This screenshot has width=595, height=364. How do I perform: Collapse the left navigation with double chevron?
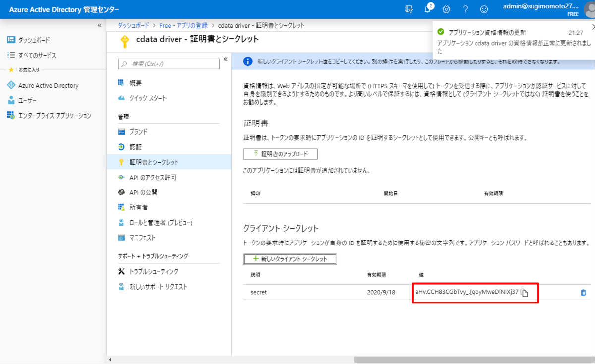[99, 25]
